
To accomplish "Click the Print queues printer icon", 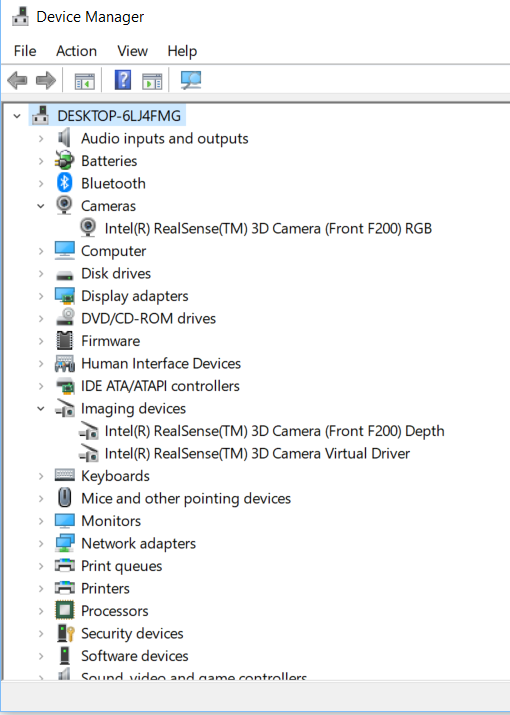I will (x=64, y=565).
